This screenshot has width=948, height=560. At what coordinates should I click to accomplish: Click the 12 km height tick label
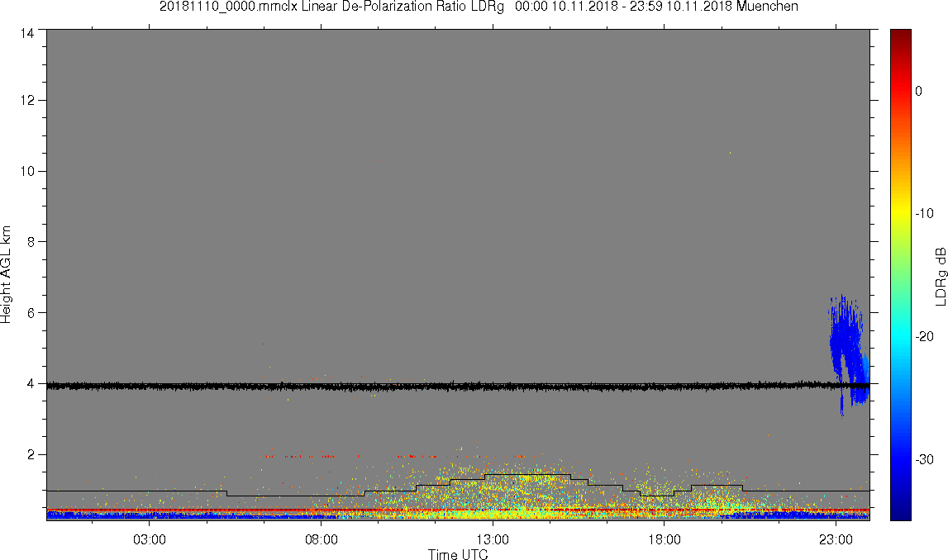[26, 100]
